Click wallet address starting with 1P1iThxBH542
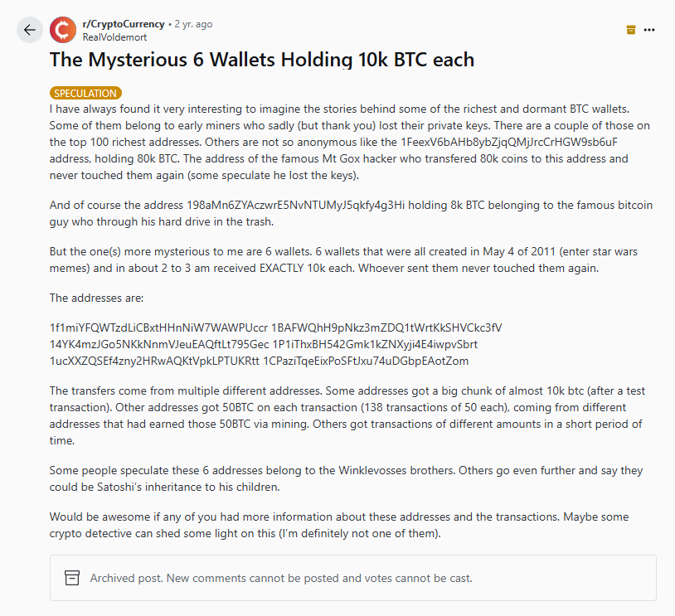675x616 pixels. tap(375, 344)
